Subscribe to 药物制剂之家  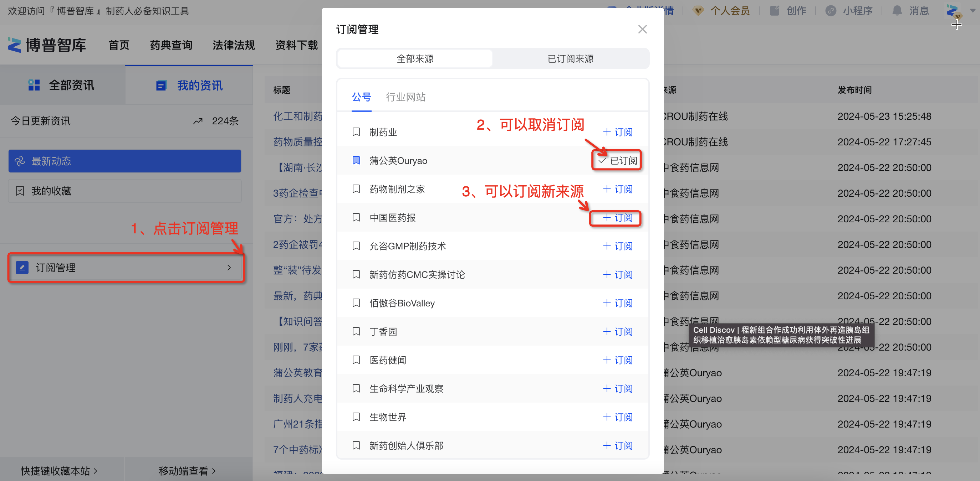(618, 189)
